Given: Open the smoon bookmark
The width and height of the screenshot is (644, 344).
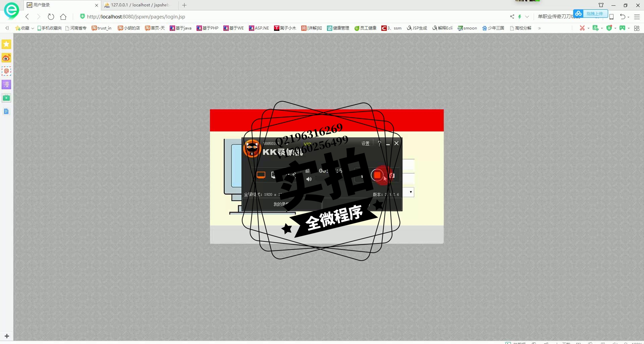Looking at the screenshot, I should point(467,28).
